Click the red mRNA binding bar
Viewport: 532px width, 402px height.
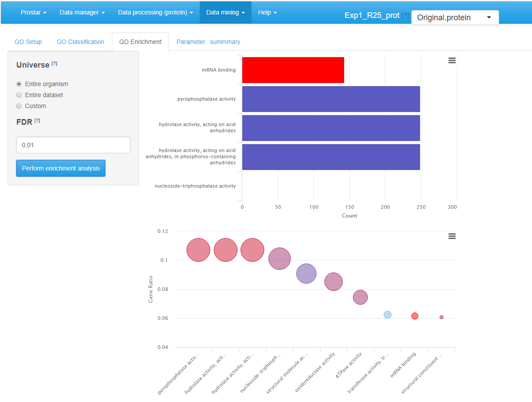tap(293, 70)
